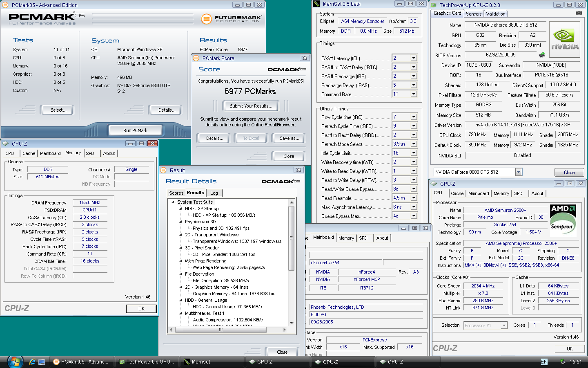Collapse the Multithreaded Test 1 tree node
This screenshot has height=368, width=588.
point(180,313)
